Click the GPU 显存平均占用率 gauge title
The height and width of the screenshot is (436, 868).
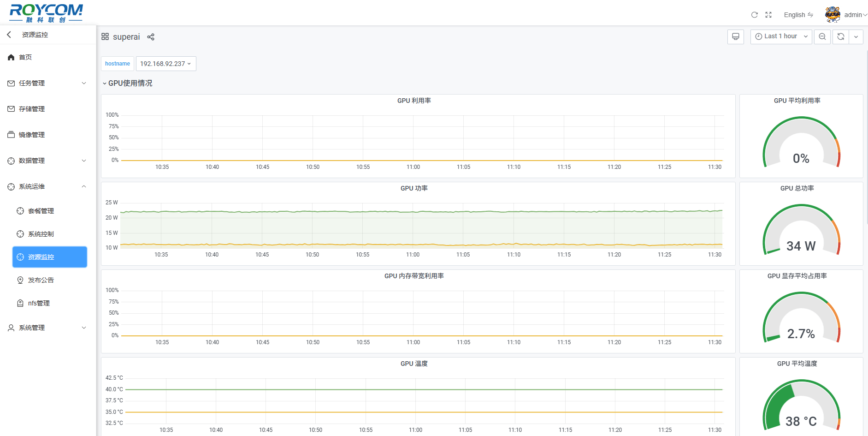click(797, 276)
